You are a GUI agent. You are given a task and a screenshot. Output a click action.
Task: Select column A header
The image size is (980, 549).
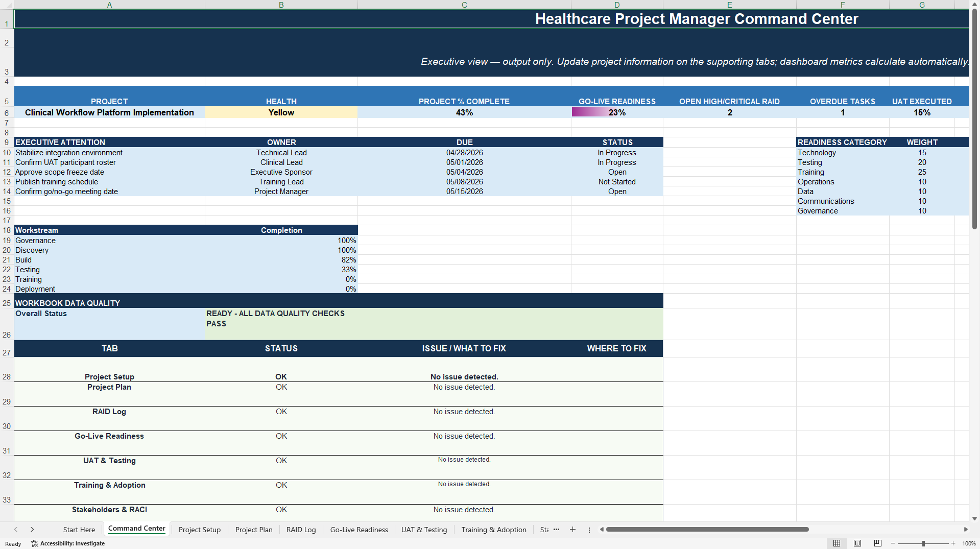pyautogui.click(x=109, y=5)
